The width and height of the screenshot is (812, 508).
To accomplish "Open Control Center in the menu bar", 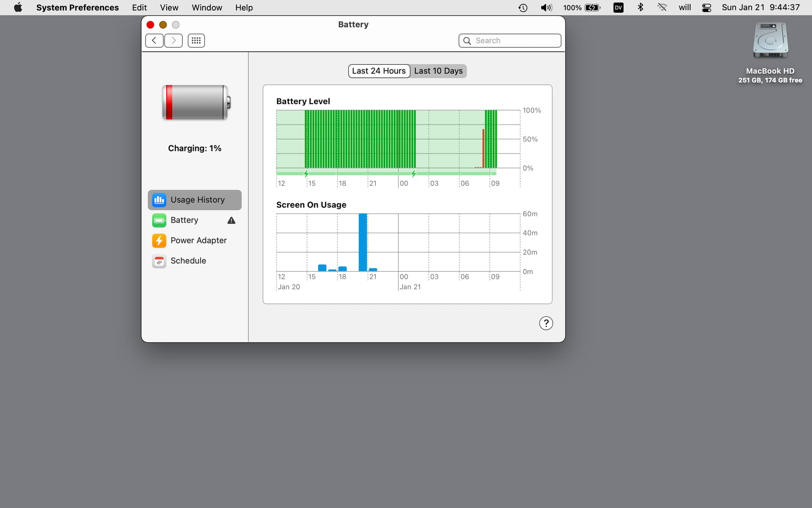I will 706,8.
